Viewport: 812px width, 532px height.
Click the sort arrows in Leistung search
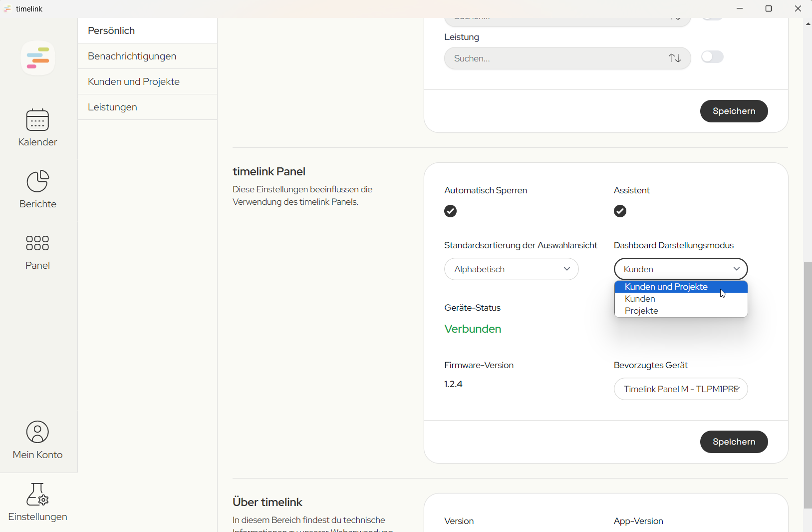[x=675, y=58]
